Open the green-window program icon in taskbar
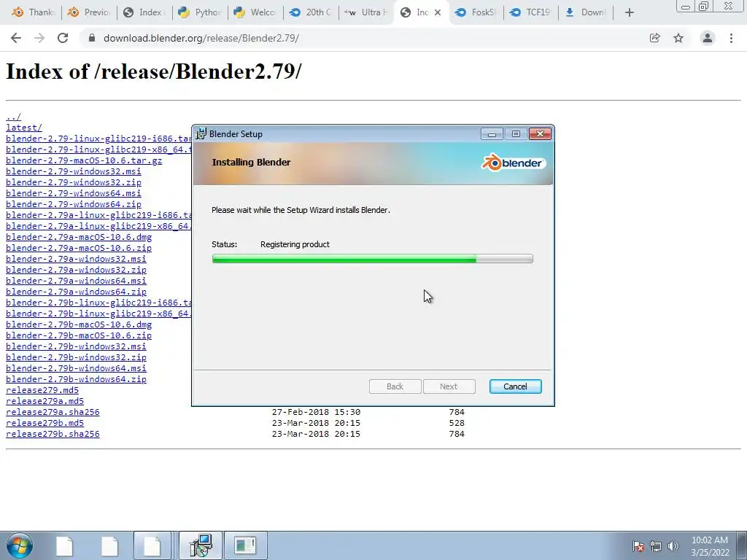 245,545
